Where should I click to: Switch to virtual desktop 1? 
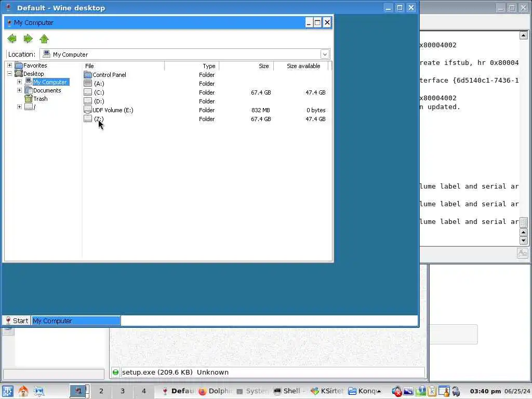[x=79, y=391]
